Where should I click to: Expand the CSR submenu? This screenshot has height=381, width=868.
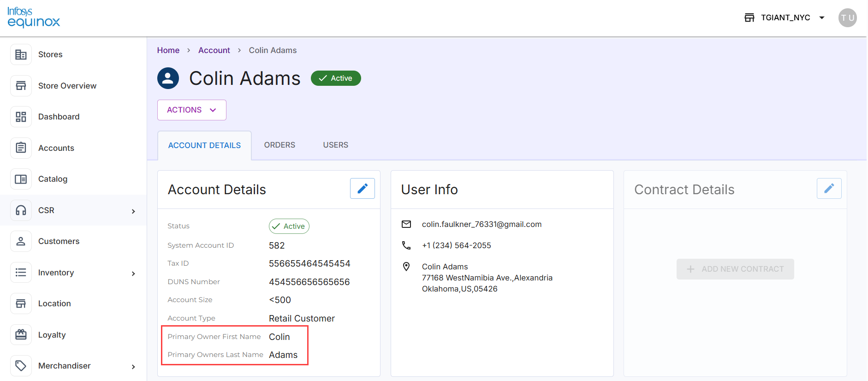point(133,211)
